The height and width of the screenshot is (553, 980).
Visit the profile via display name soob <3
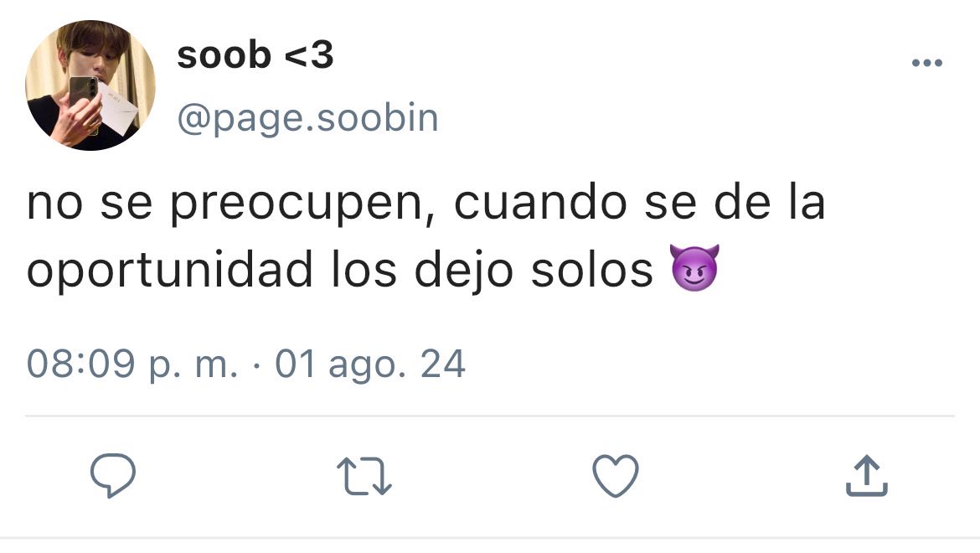tap(255, 55)
